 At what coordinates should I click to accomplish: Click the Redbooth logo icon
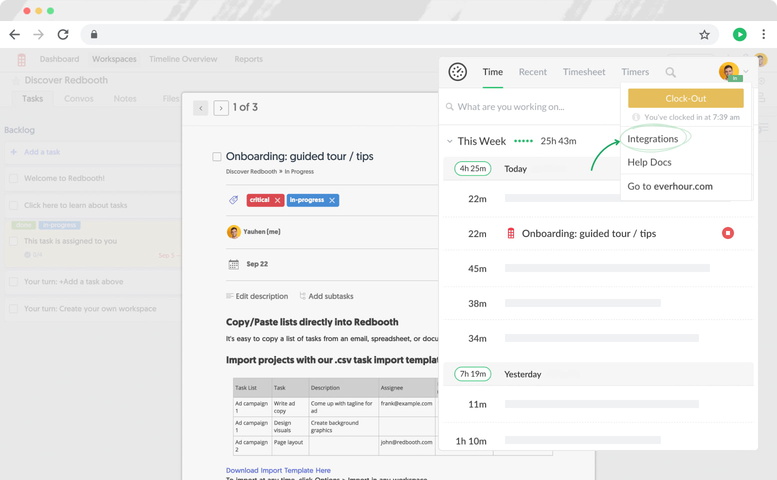point(21,60)
